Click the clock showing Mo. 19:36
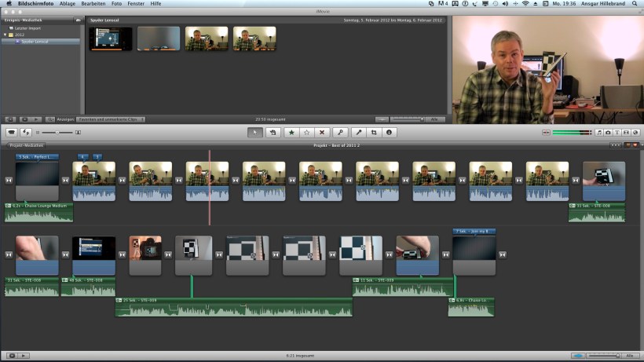 coord(564,3)
